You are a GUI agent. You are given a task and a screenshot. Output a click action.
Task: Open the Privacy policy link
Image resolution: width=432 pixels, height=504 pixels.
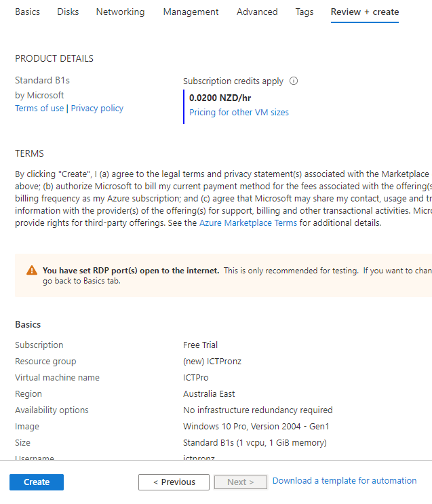(97, 109)
